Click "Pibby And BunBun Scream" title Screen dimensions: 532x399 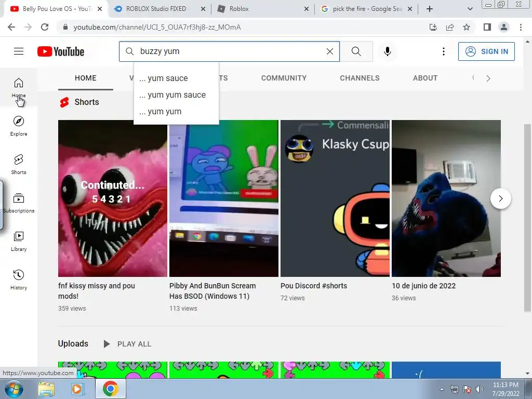tap(212, 291)
